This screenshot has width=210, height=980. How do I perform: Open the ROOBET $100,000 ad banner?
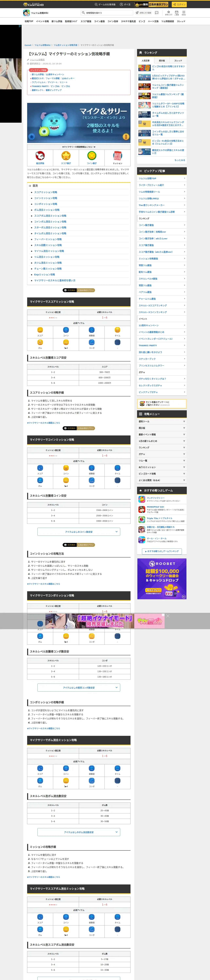(162, 579)
